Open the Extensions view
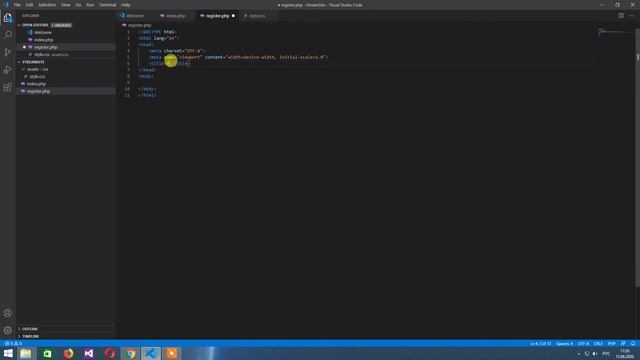The height and width of the screenshot is (360, 640). [8, 87]
